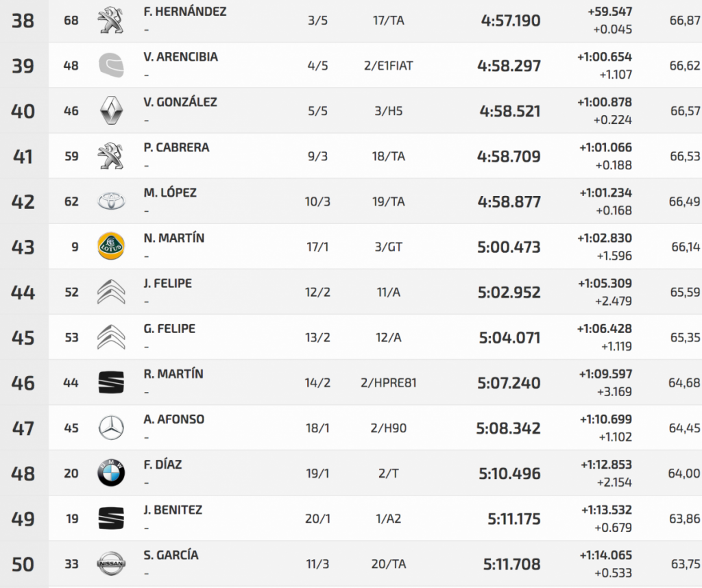
Task: Select the Toyota logo in M. López's row
Action: (x=110, y=201)
